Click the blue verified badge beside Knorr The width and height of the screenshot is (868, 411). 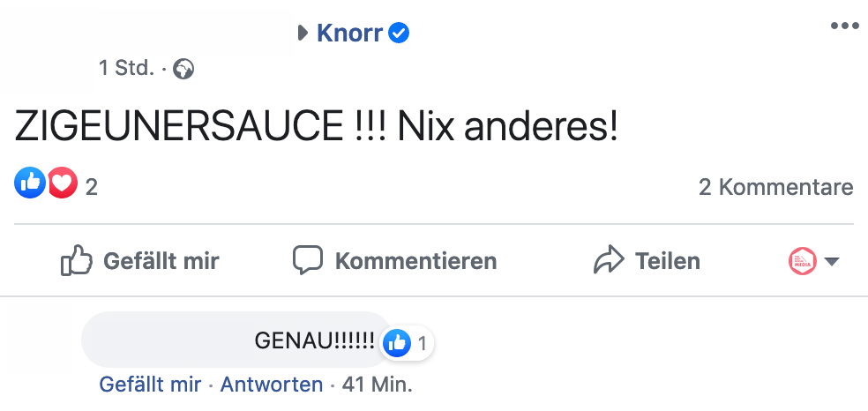pos(400,34)
